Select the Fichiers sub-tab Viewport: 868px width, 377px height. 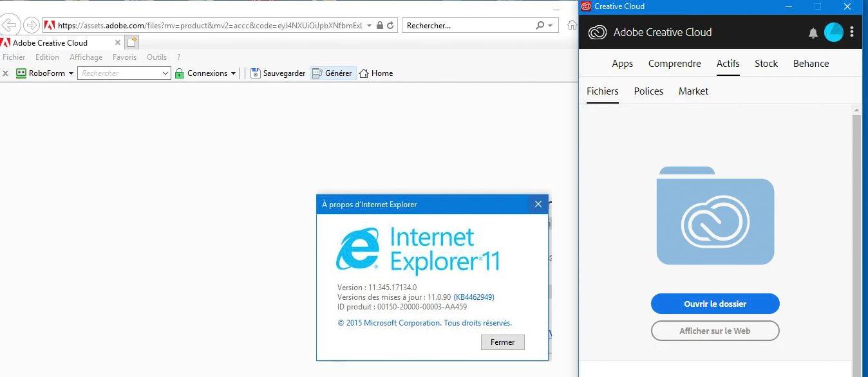point(603,91)
